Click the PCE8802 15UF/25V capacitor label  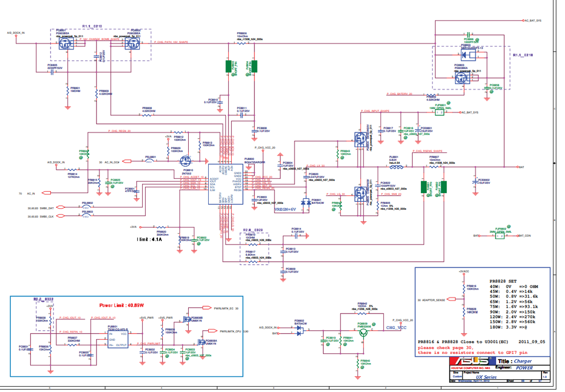(x=484, y=181)
